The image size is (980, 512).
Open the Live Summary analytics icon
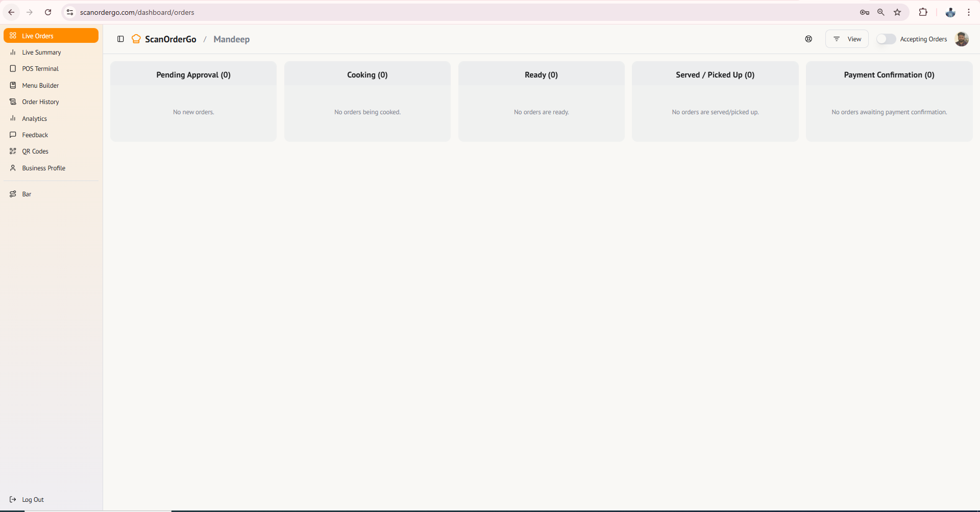click(x=13, y=52)
